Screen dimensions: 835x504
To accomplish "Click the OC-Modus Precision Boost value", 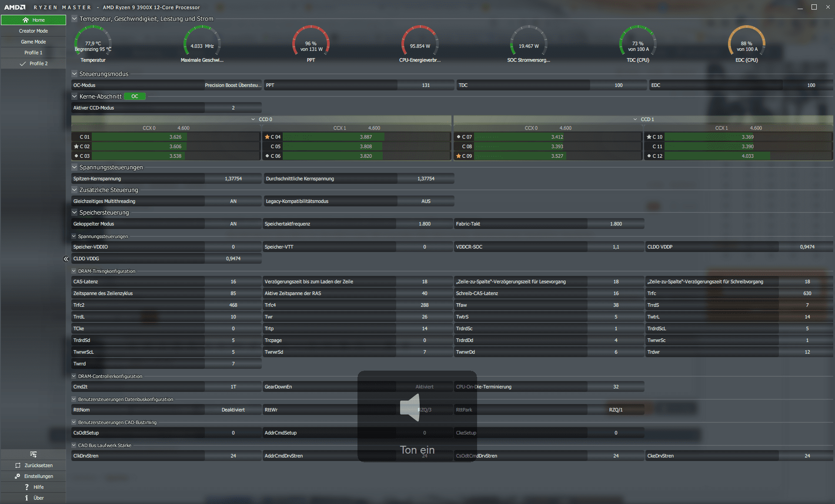I will [233, 85].
